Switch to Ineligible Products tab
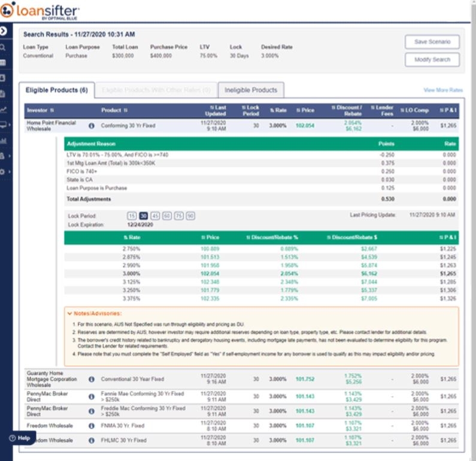Screen dimensions: 476x461 [x=251, y=90]
